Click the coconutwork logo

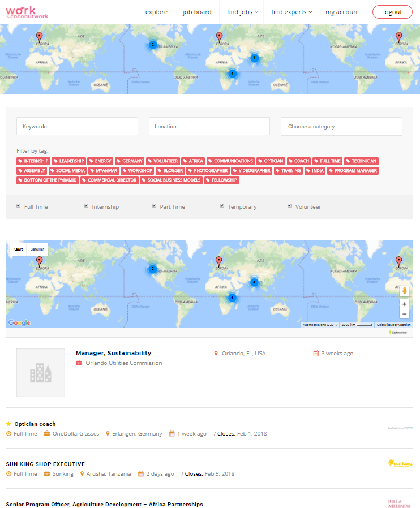coord(27,12)
